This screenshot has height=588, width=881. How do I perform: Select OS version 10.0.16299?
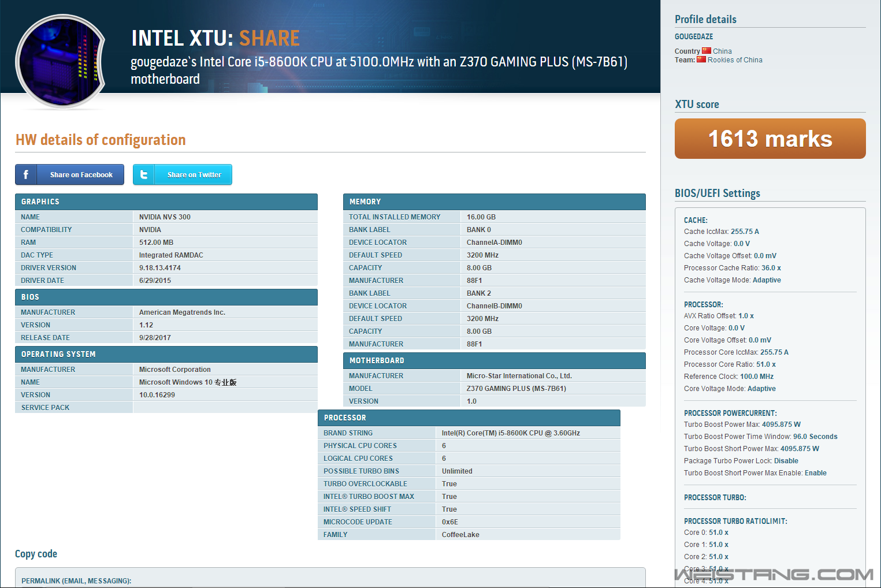[157, 395]
